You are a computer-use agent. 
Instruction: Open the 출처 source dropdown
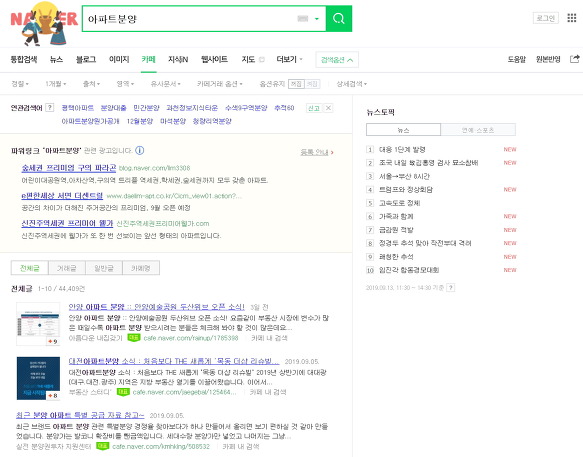tap(91, 84)
